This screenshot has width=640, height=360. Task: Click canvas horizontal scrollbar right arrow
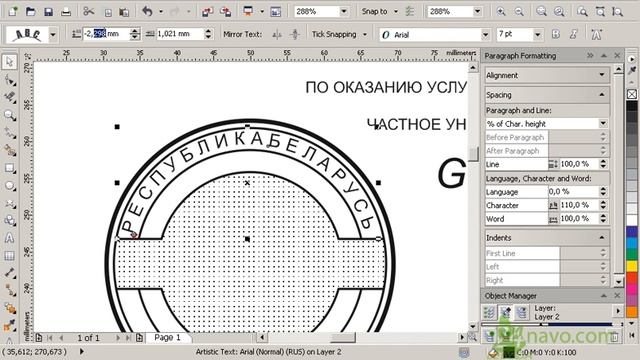462,338
